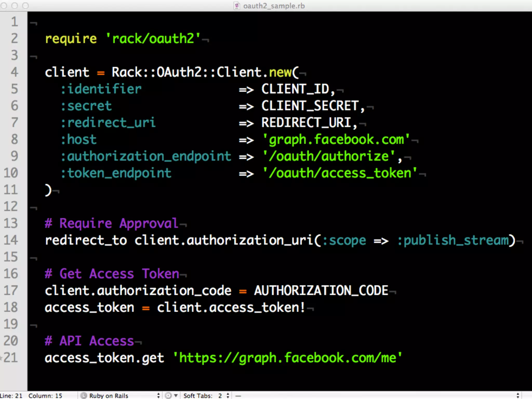Click the Column: 15 indicator
The image size is (532, 399).
[x=45, y=395]
